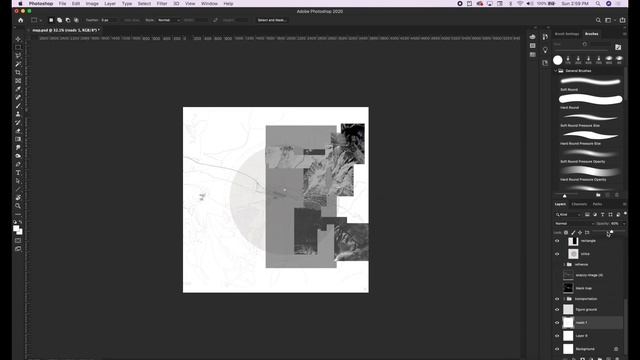Switch to the Paths tab
Viewport: 640px width, 360px height.
(597, 204)
